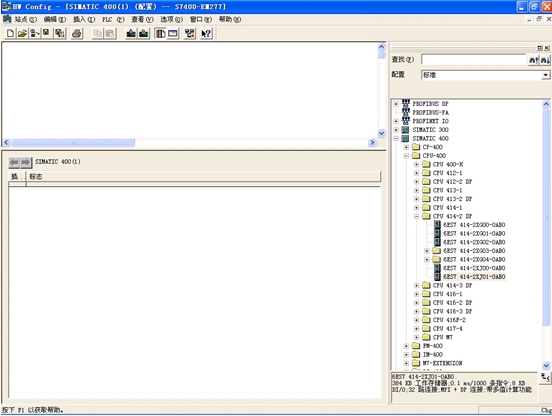
Task: Click the context help arrow-question icon
Action: [206, 33]
